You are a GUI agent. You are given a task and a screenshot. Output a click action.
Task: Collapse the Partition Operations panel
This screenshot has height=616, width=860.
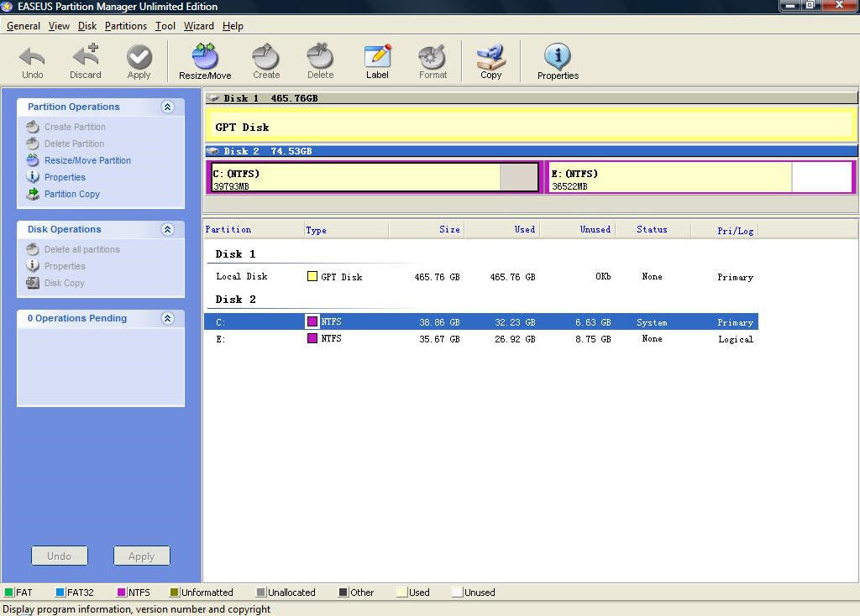(x=168, y=107)
